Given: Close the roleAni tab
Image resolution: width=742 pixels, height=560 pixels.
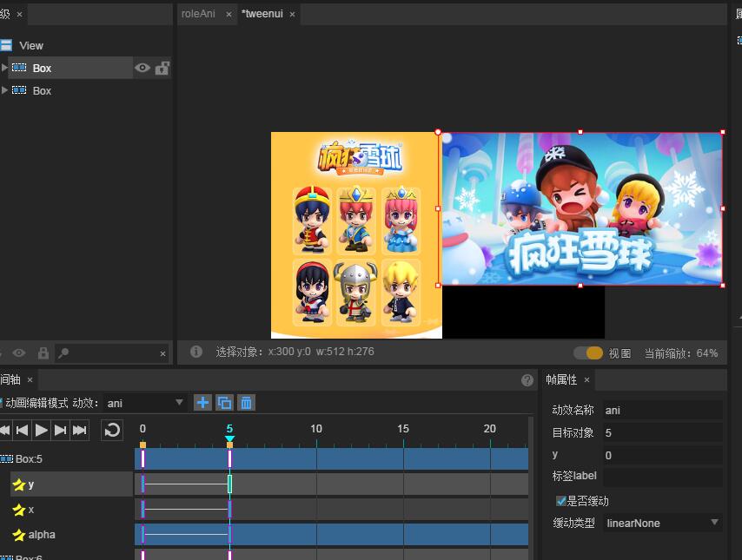Looking at the screenshot, I should [x=229, y=14].
